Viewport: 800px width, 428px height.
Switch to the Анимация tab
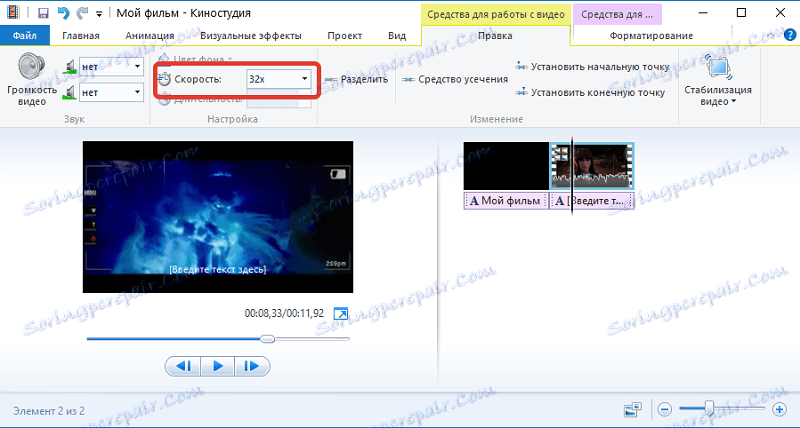pyautogui.click(x=149, y=36)
